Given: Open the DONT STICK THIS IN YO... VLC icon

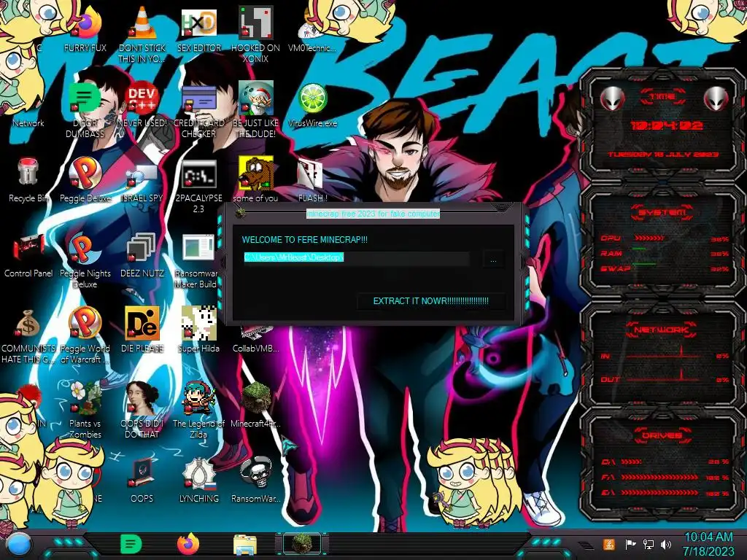Looking at the screenshot, I should coord(142,23).
